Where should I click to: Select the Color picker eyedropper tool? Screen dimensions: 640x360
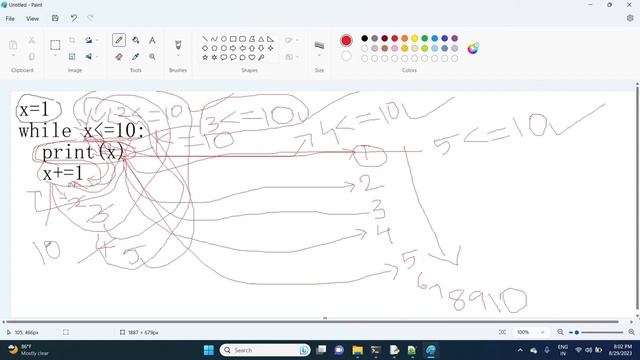(x=136, y=57)
